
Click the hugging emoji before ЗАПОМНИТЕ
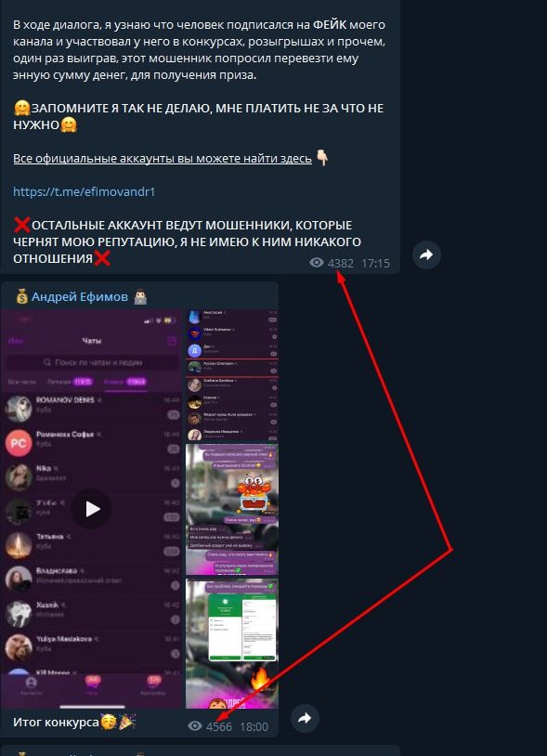(x=21, y=108)
